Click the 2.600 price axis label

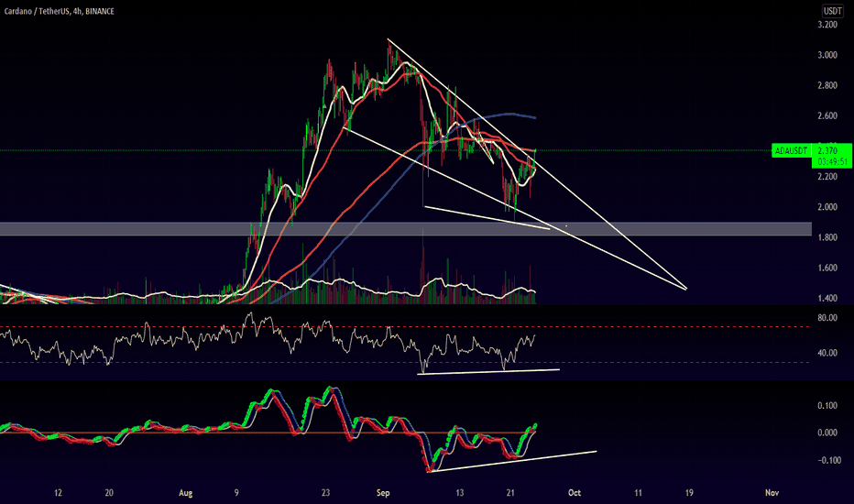tap(827, 116)
